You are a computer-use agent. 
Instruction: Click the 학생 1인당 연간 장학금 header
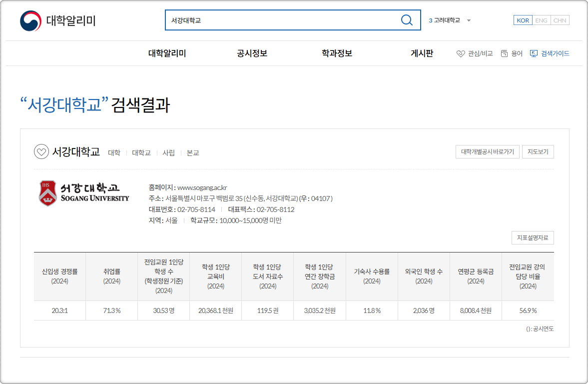click(320, 276)
